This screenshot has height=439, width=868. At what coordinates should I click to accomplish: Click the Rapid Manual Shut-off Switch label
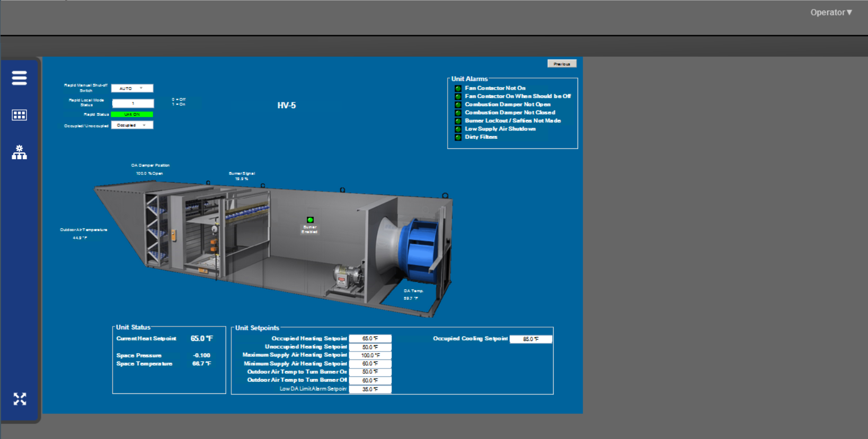(x=86, y=88)
